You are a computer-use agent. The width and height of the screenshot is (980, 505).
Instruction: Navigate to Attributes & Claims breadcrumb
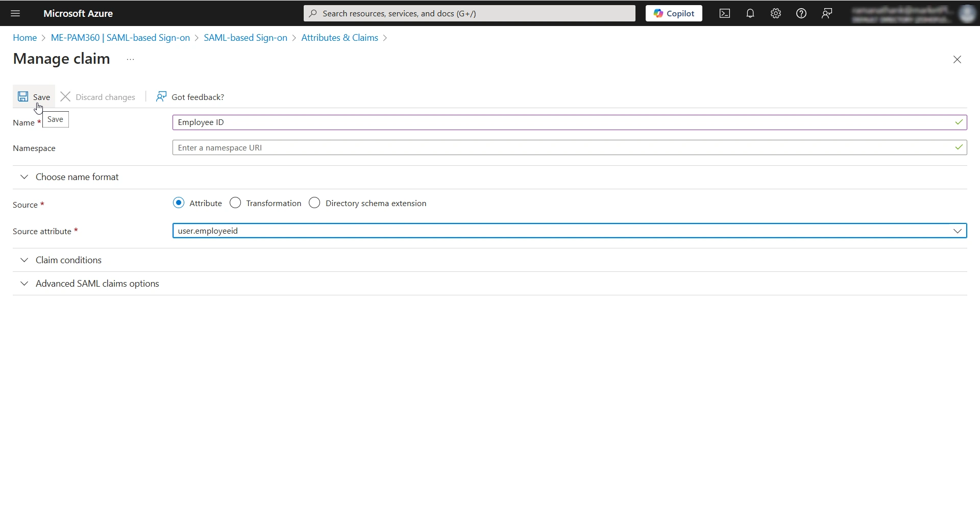click(x=339, y=37)
